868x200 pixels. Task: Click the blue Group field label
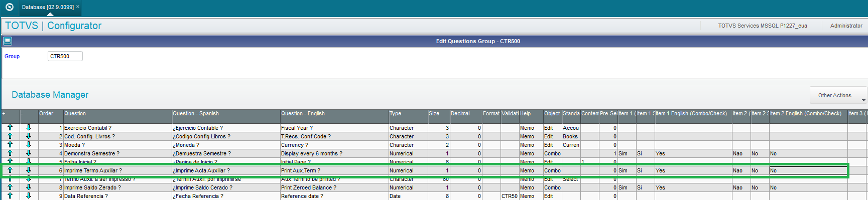[12, 56]
